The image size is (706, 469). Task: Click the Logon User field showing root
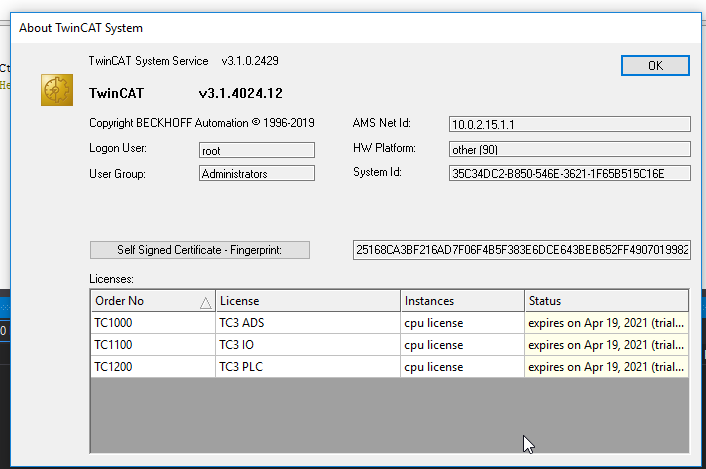[x=257, y=150]
